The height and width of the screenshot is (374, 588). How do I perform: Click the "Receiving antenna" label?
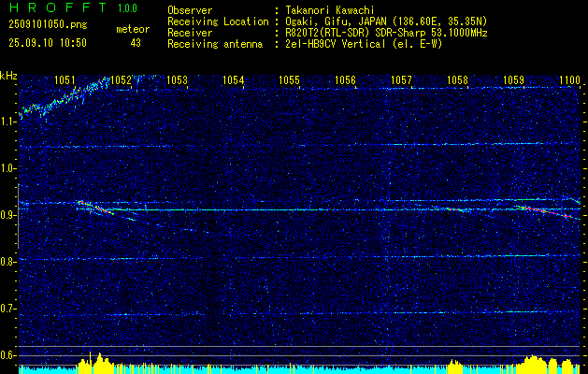coord(215,44)
